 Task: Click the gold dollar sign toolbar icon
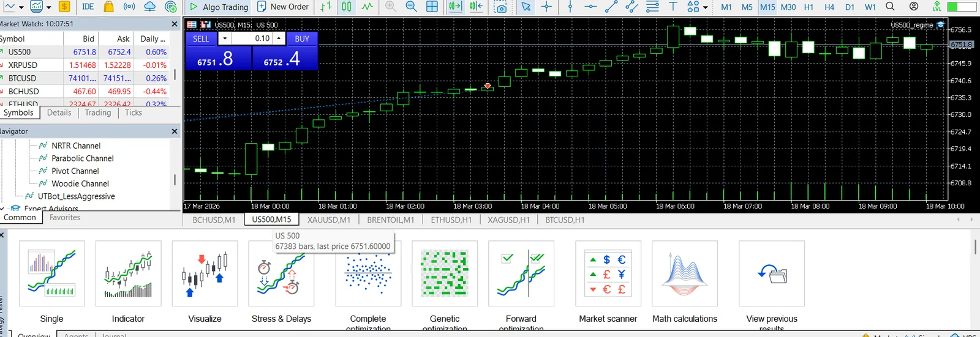(x=64, y=7)
